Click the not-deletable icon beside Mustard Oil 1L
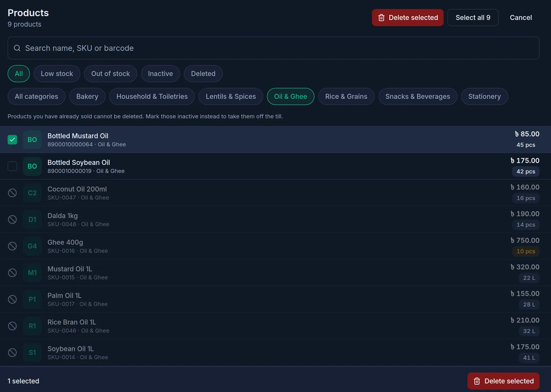551x392 pixels. point(12,273)
